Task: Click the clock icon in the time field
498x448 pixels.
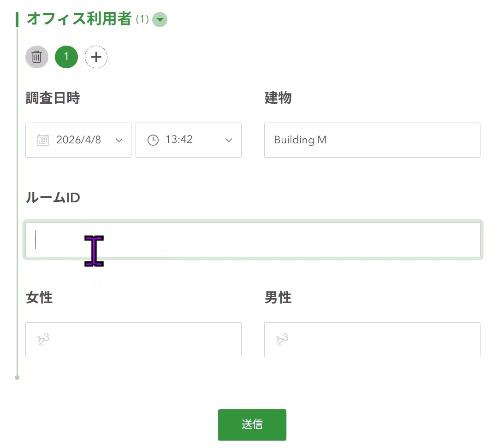Action: point(153,140)
